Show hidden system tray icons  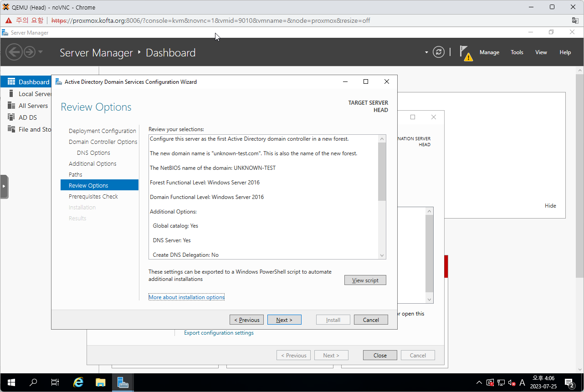(479, 382)
